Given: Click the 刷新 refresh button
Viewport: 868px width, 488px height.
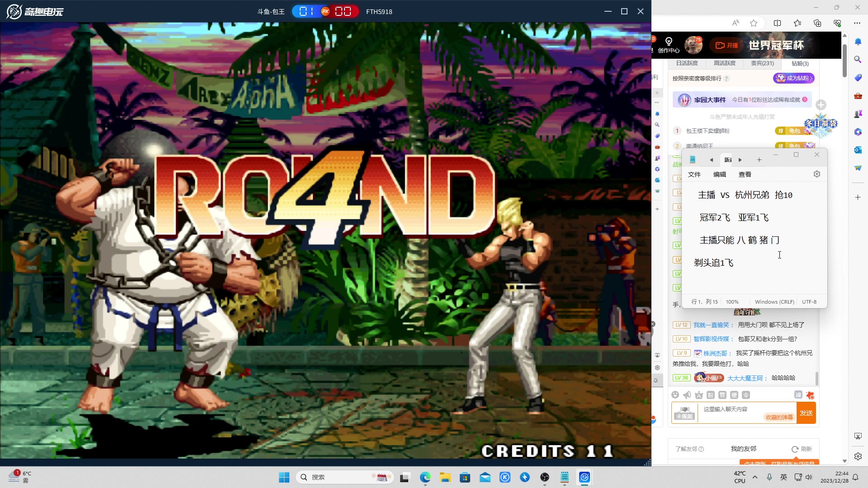Looking at the screenshot, I should [802, 449].
